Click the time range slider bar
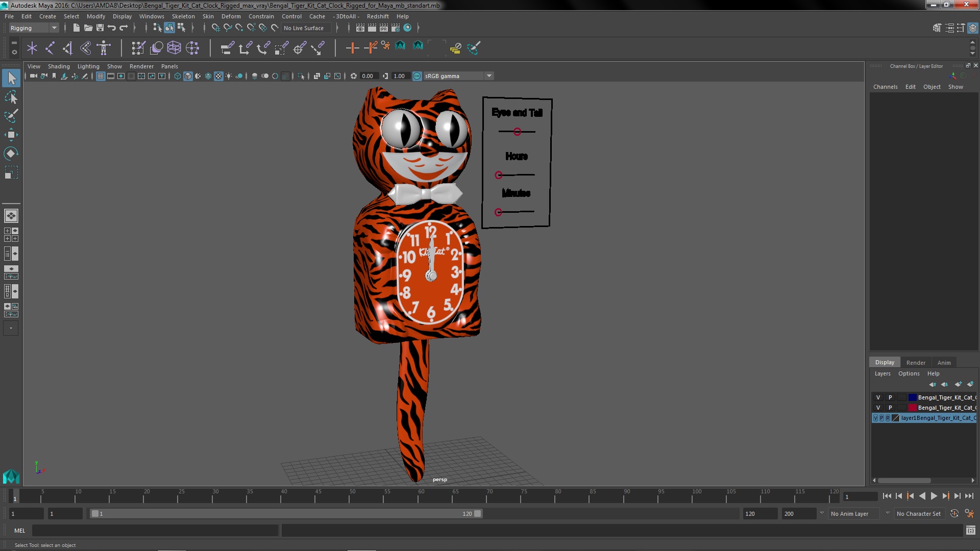 tap(286, 514)
